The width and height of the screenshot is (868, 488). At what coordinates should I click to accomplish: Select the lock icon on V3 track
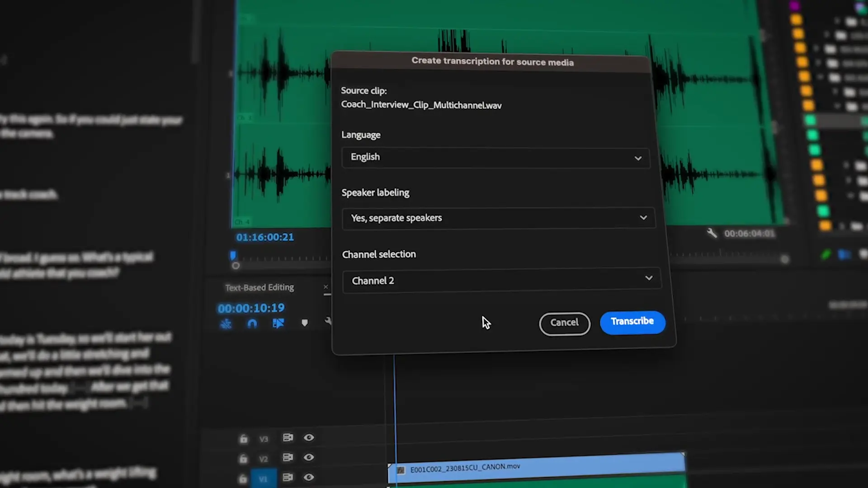click(243, 438)
